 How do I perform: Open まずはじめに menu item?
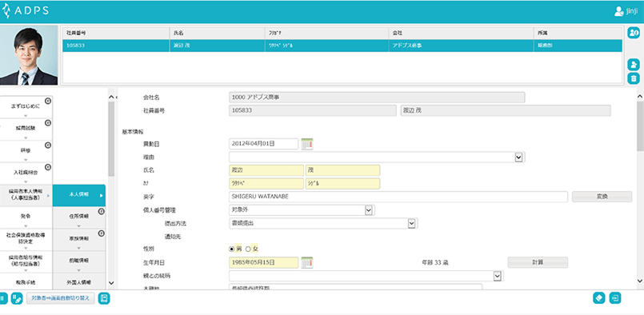point(26,107)
